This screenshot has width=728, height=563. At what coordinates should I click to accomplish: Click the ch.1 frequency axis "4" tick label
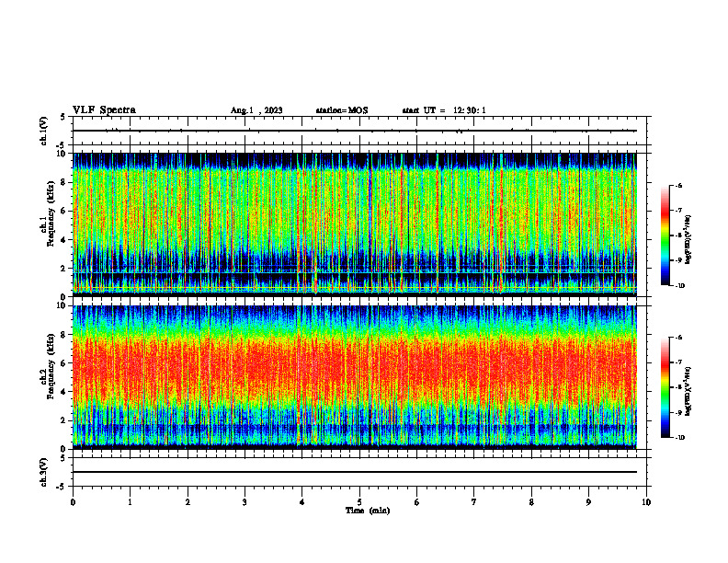pos(63,240)
